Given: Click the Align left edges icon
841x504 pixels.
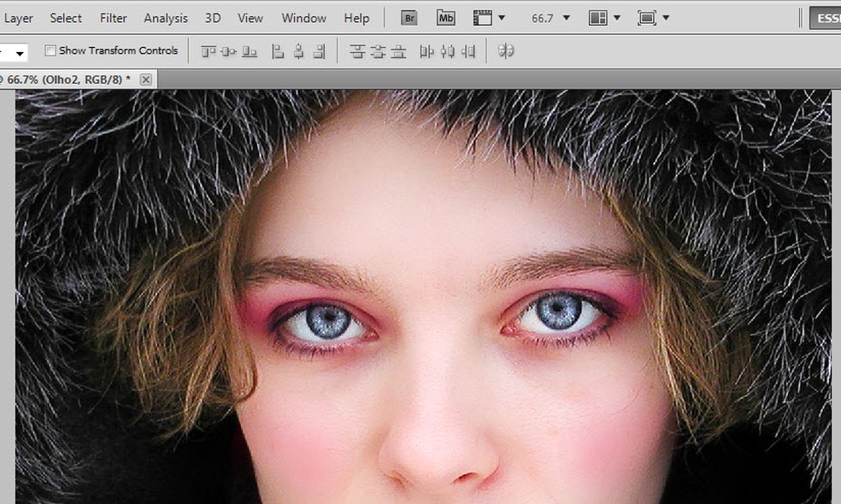Looking at the screenshot, I should click(278, 51).
